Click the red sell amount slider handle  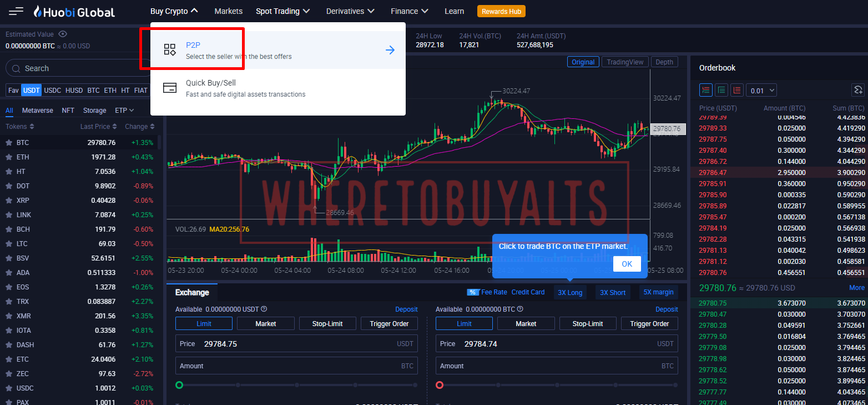click(440, 385)
